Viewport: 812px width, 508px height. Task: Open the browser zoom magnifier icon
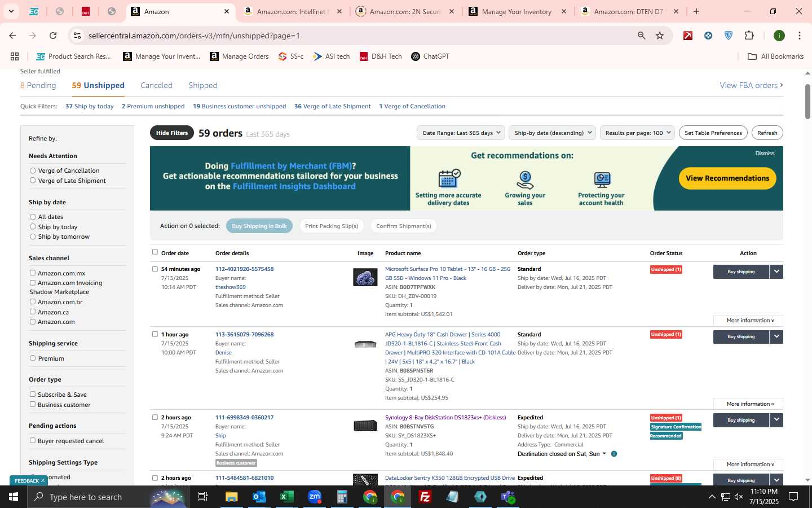641,36
